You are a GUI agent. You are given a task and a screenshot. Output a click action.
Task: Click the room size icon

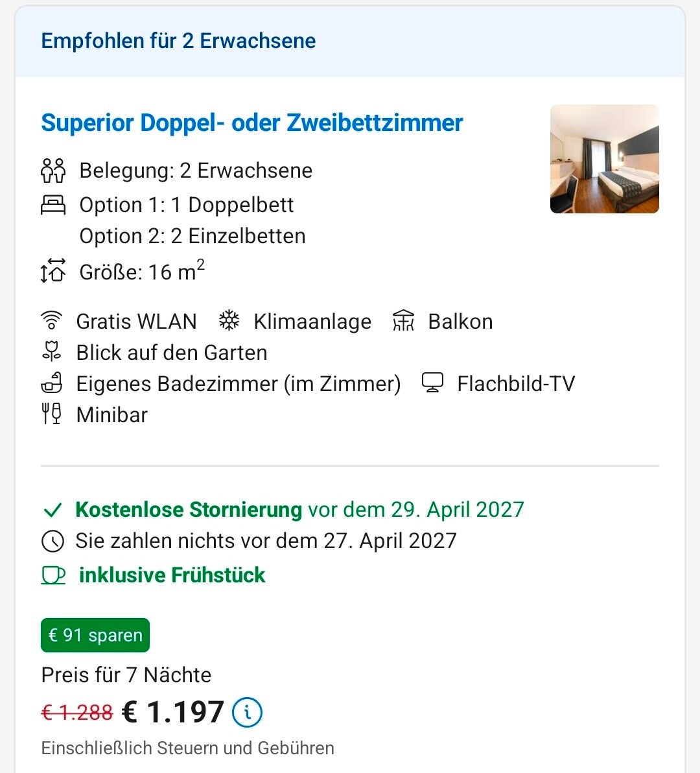pos(52,270)
